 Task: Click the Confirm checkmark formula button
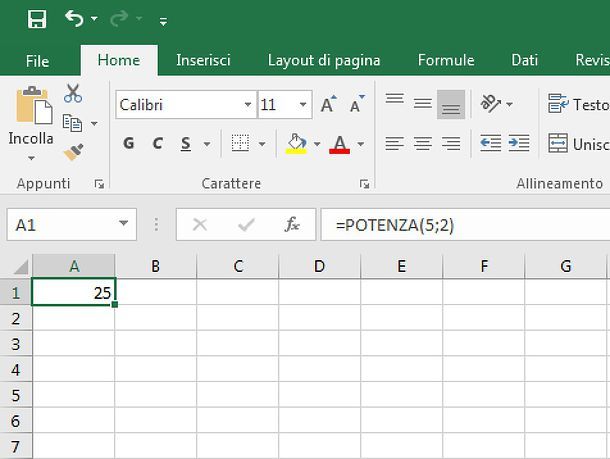pyautogui.click(x=246, y=224)
